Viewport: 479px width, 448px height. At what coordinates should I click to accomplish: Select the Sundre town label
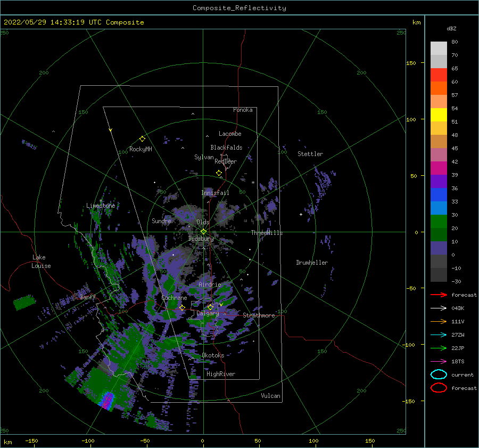coord(161,221)
